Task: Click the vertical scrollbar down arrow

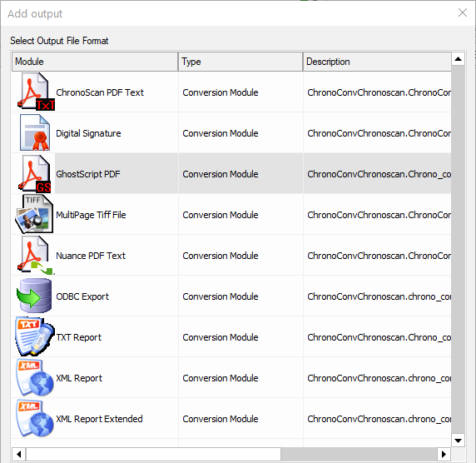Action: [458, 441]
